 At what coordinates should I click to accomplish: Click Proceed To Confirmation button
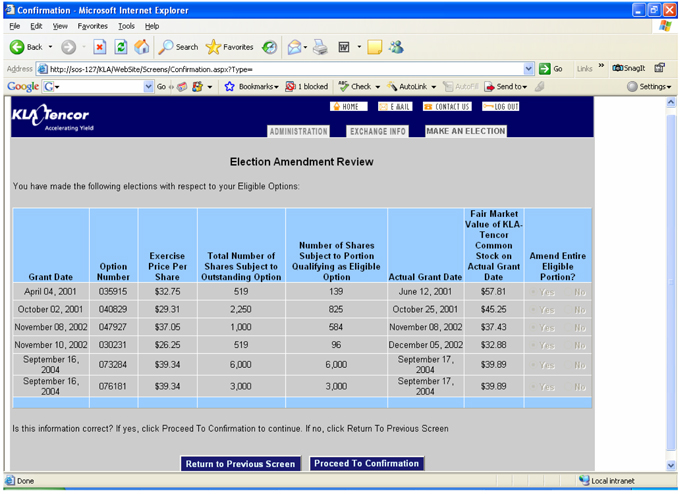pos(366,464)
